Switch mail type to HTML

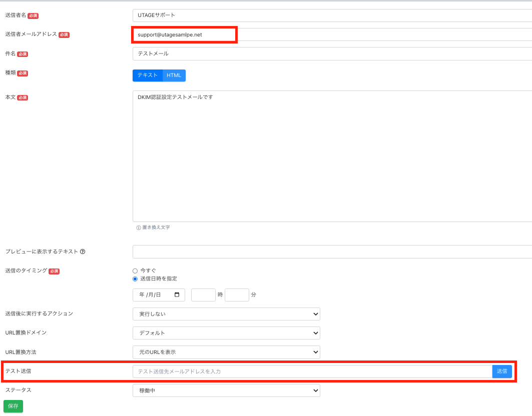(174, 75)
